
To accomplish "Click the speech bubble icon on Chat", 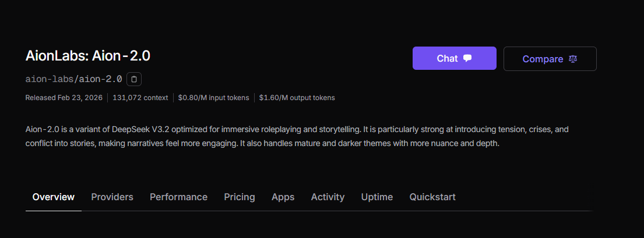I will point(467,58).
